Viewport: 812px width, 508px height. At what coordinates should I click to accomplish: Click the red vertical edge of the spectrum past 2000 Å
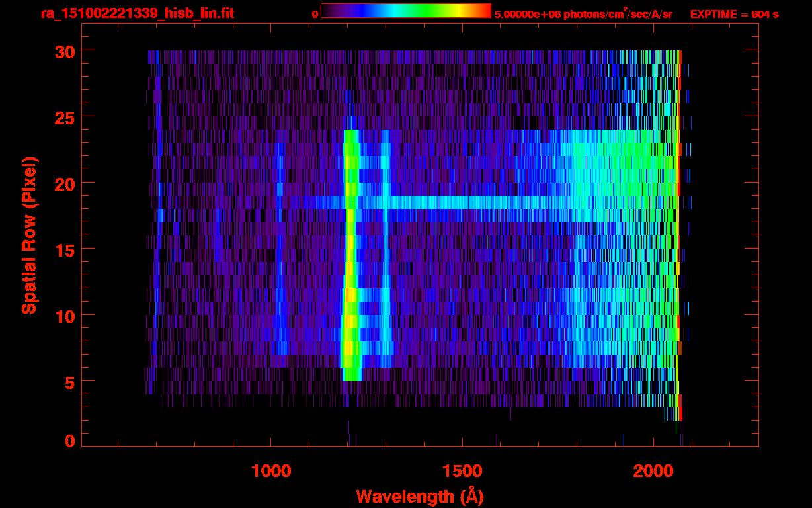point(679,232)
